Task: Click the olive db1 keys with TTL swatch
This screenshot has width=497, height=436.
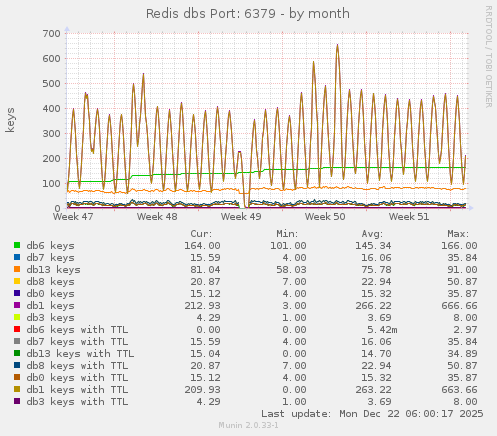Action: pyautogui.click(x=17, y=389)
